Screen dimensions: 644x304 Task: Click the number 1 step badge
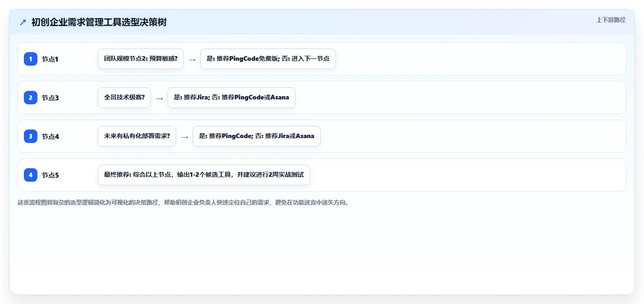pyautogui.click(x=31, y=59)
